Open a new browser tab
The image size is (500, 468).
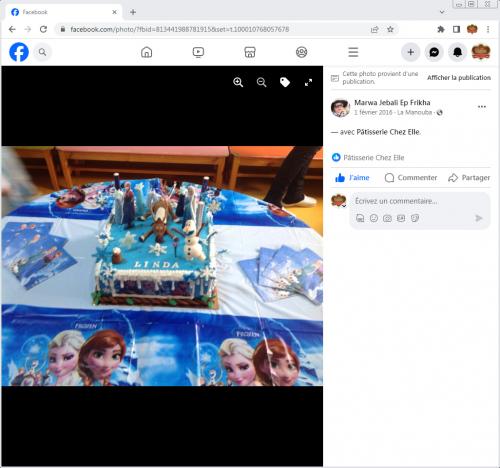133,12
